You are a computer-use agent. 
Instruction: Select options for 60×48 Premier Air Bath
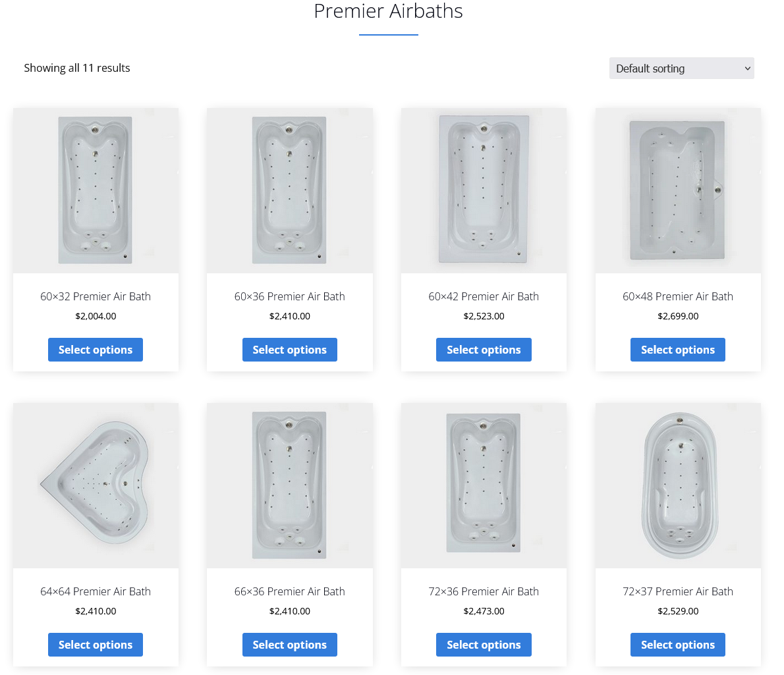[678, 350]
